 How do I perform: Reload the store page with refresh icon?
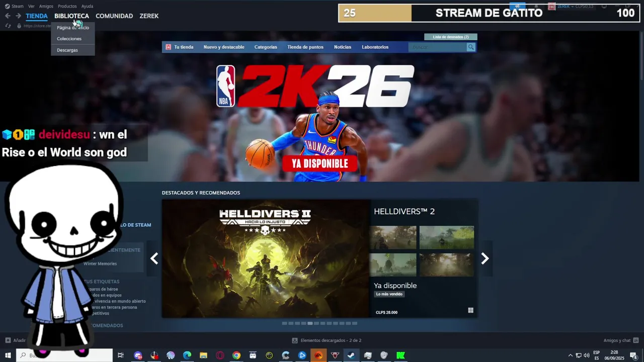pos(8,26)
